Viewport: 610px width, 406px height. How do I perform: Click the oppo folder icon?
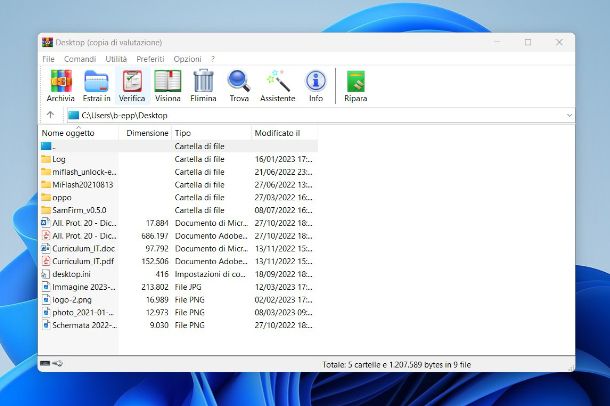pyautogui.click(x=46, y=197)
